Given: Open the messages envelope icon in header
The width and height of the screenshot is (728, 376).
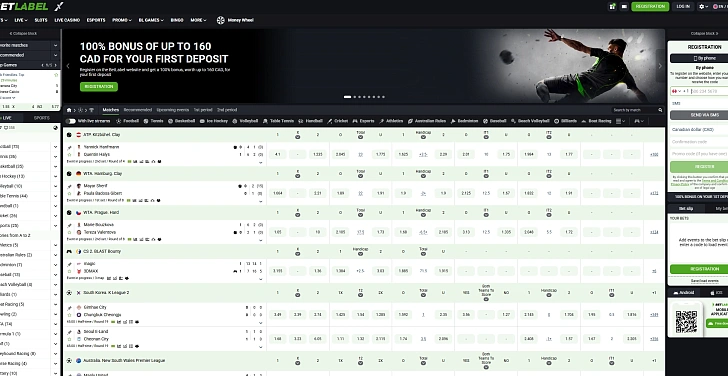Looking at the screenshot, I should (624, 6).
